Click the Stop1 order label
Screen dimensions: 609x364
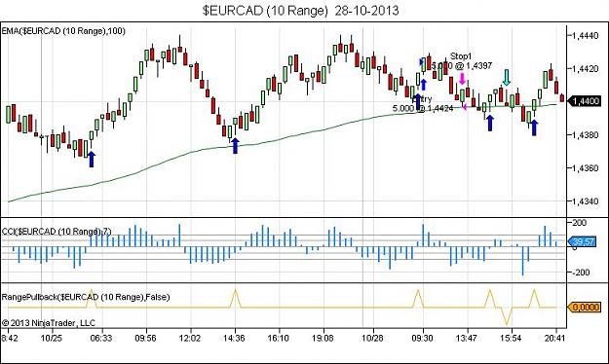(x=461, y=56)
